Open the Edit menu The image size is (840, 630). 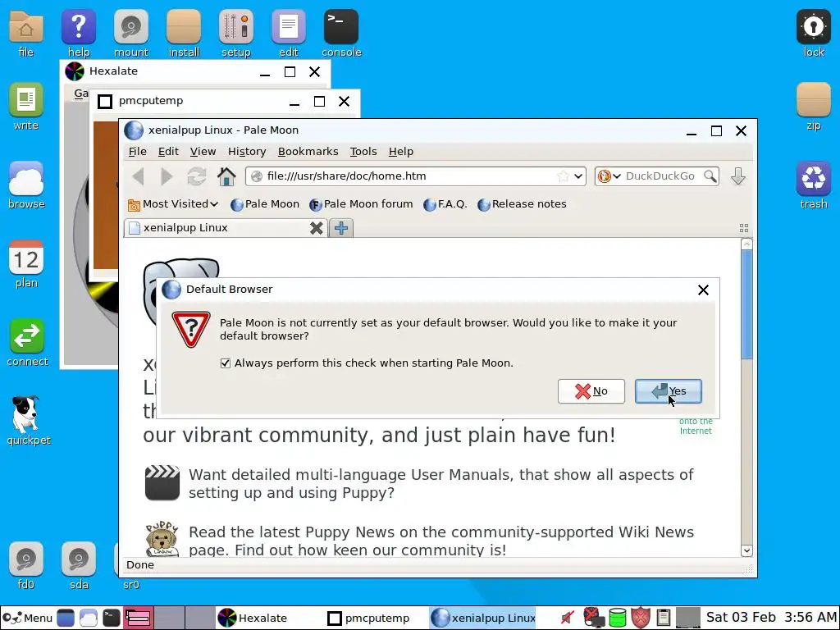click(x=168, y=152)
